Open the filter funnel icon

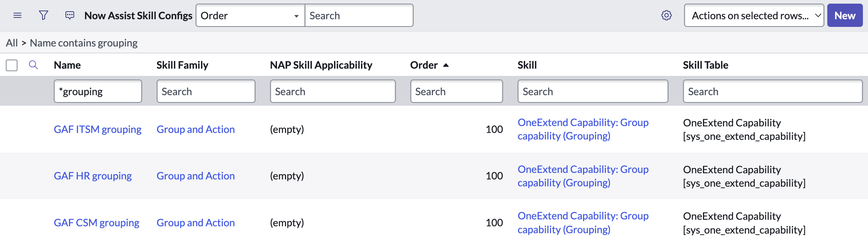tap(44, 15)
